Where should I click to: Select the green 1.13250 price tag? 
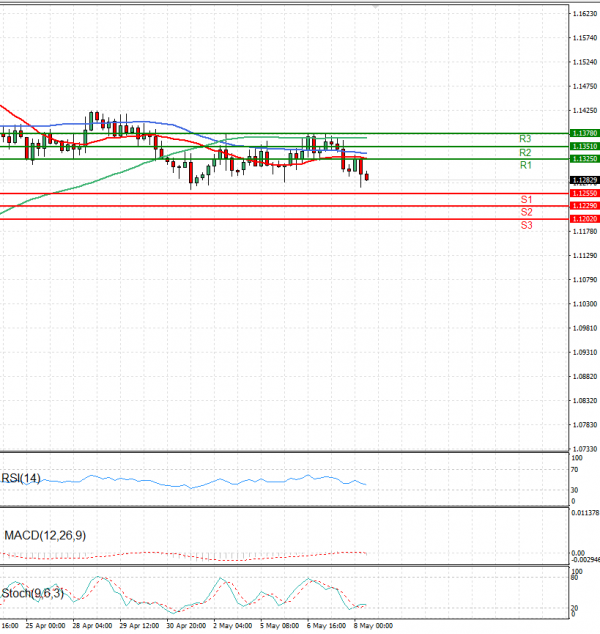pos(584,159)
